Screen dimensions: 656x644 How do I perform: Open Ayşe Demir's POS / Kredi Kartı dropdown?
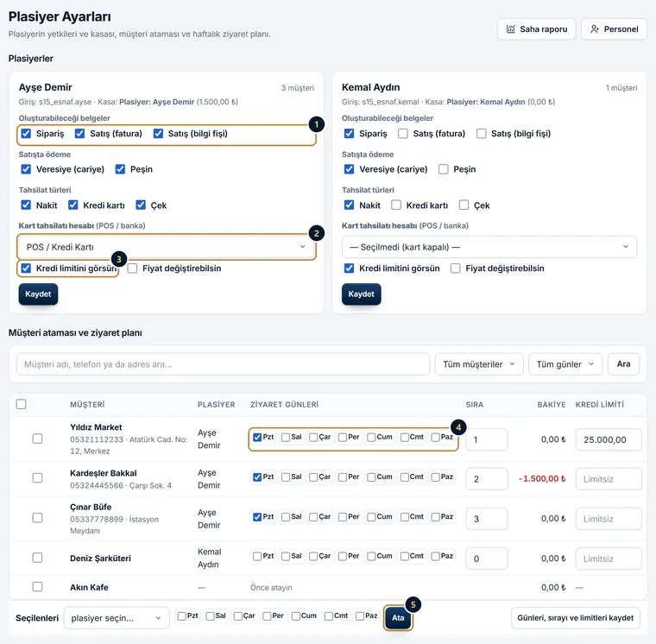tap(166, 247)
